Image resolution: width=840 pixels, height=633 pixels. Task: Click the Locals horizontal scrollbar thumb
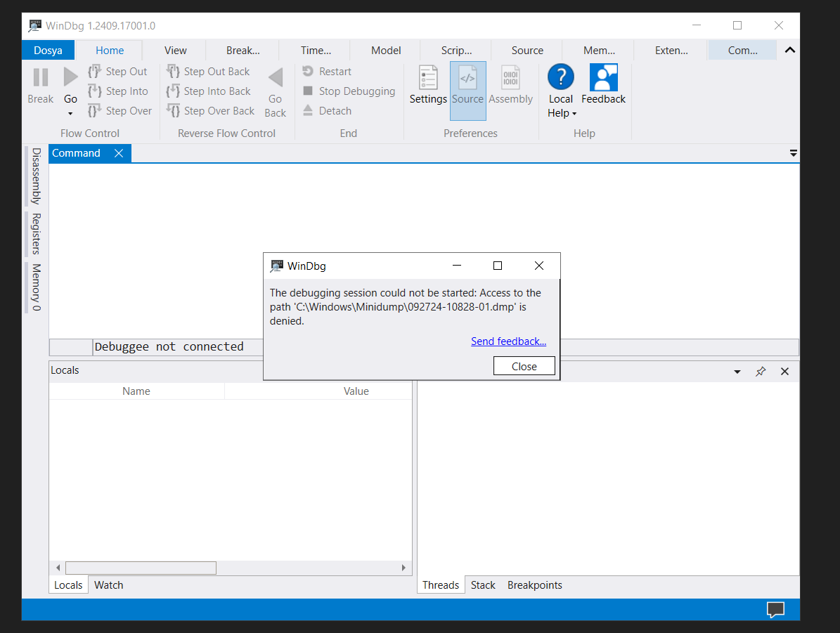[141, 568]
